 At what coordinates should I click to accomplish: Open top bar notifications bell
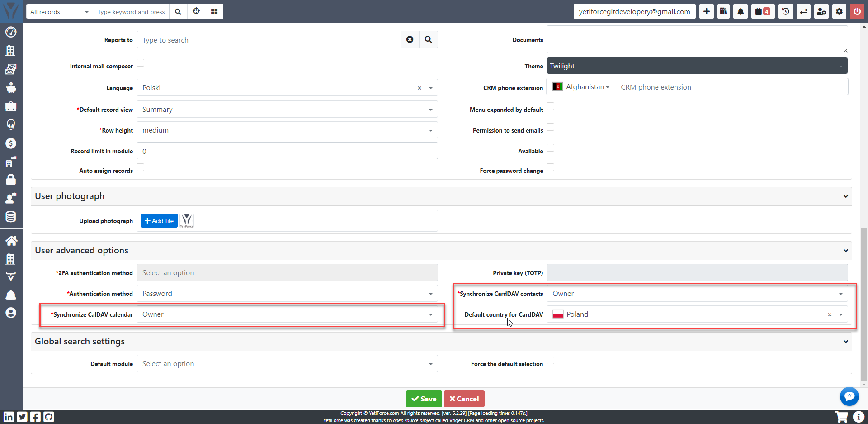(x=741, y=11)
